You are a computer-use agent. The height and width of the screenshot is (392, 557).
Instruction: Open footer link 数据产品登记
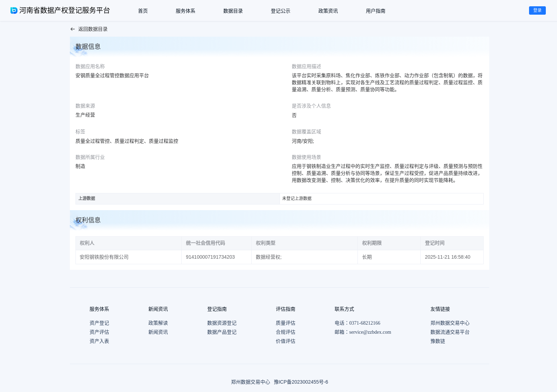pyautogui.click(x=222, y=332)
